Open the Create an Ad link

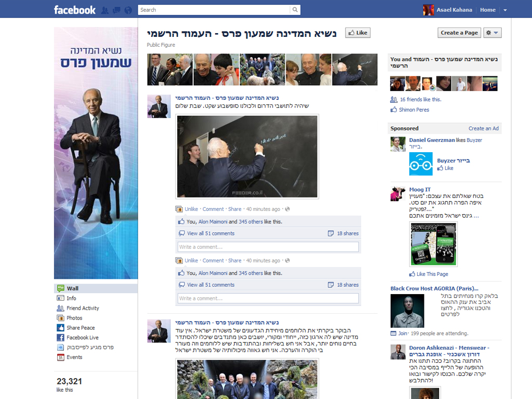(484, 128)
